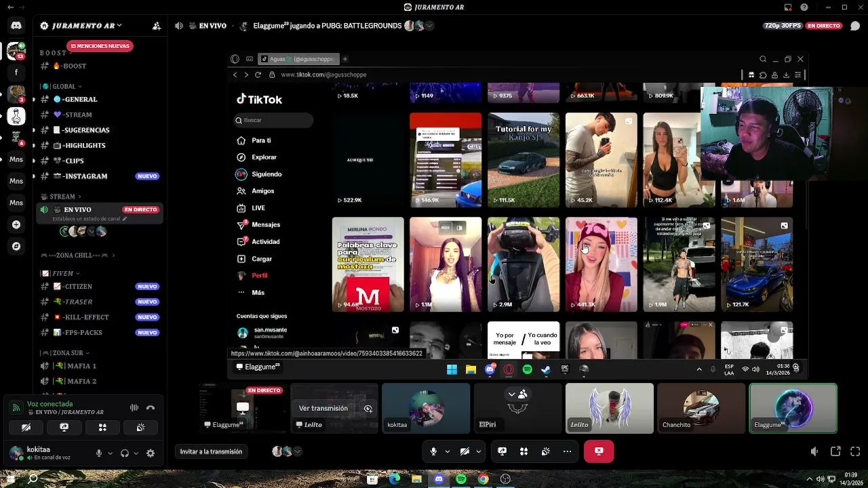Viewport: 868px width, 488px height.
Task: Click stream volume speaker icon at bottom right
Action: (x=815, y=451)
